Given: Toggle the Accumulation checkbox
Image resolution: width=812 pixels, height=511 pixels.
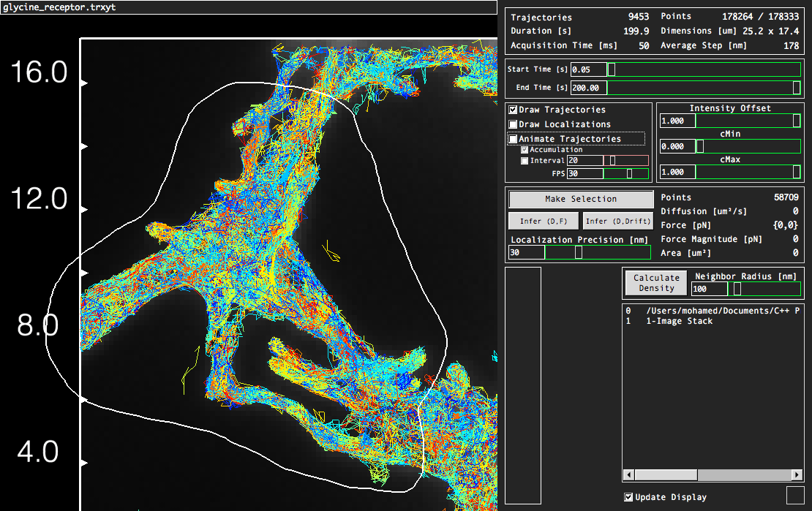Looking at the screenshot, I should 525,150.
